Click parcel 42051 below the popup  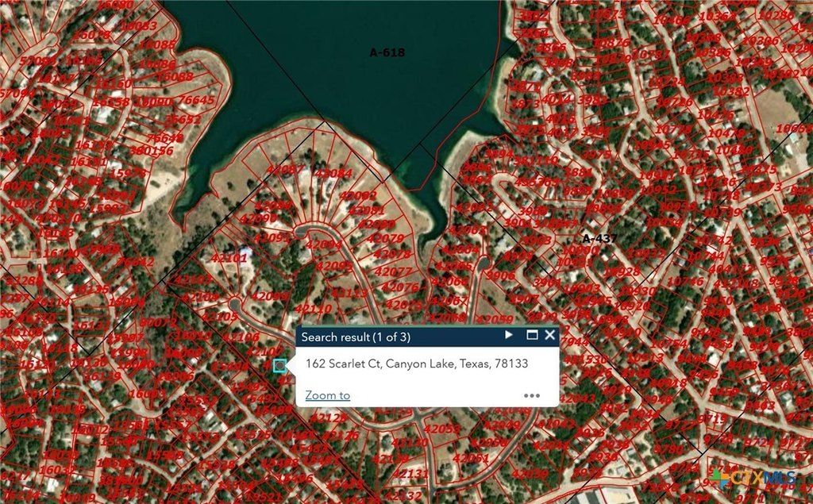471,457
